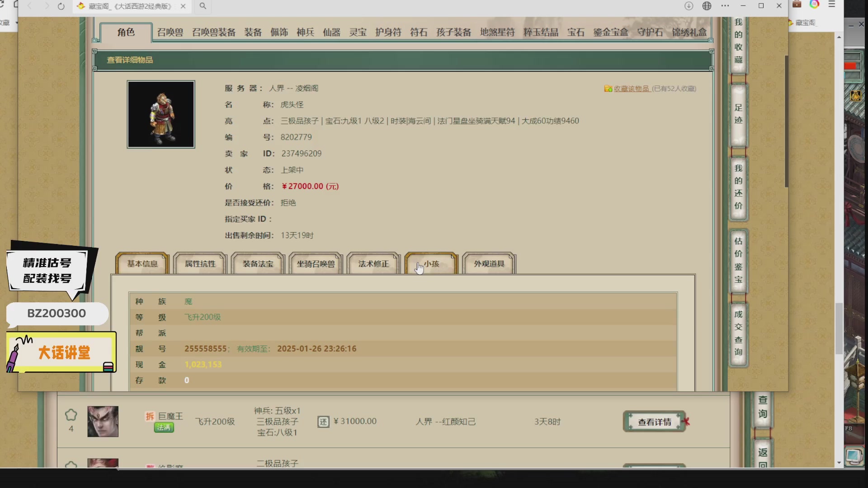Viewport: 868px width, 488px height.
Task: Click the 拆 tag next to 巨魔王
Action: 150,416
